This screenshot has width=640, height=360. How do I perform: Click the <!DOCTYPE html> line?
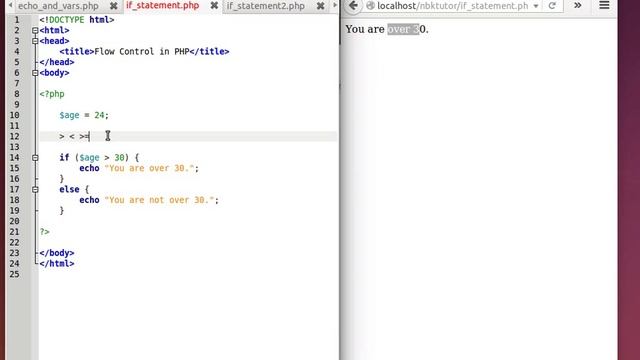(77, 20)
